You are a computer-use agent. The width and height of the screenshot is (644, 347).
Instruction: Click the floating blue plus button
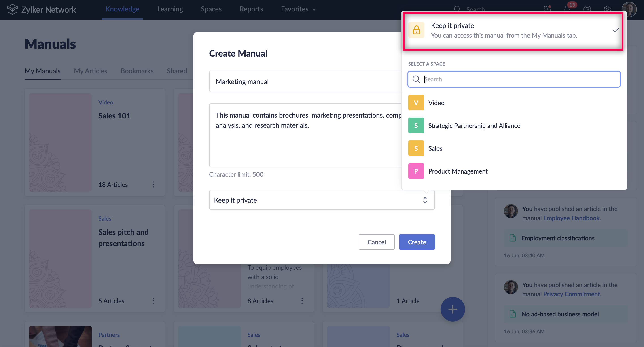tap(453, 309)
